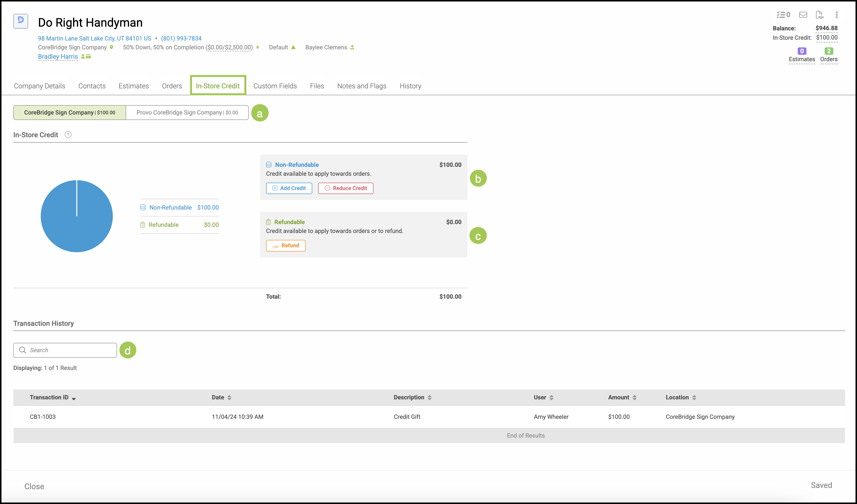The height and width of the screenshot is (504, 857).
Task: Click the green asterisk payment terms icon
Action: [257, 47]
